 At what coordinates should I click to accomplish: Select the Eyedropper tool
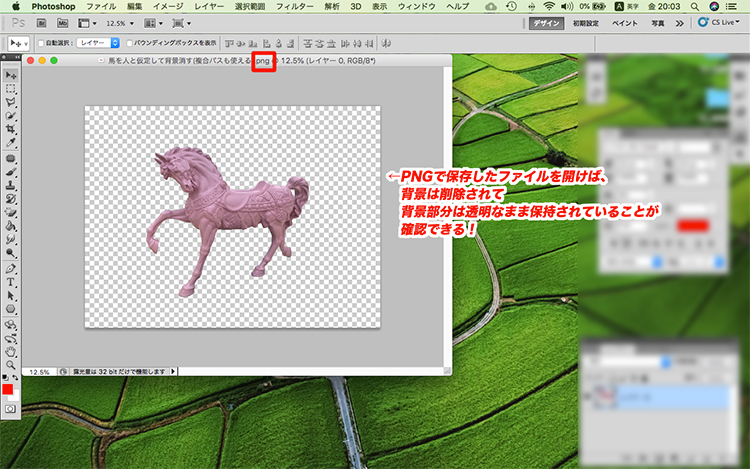(x=11, y=142)
